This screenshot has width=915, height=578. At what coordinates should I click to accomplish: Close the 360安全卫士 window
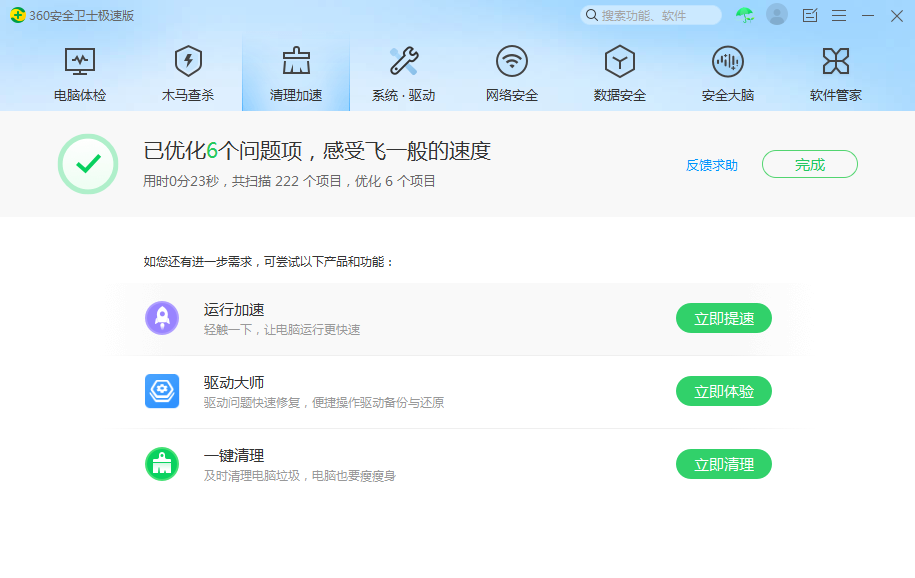pyautogui.click(x=897, y=16)
